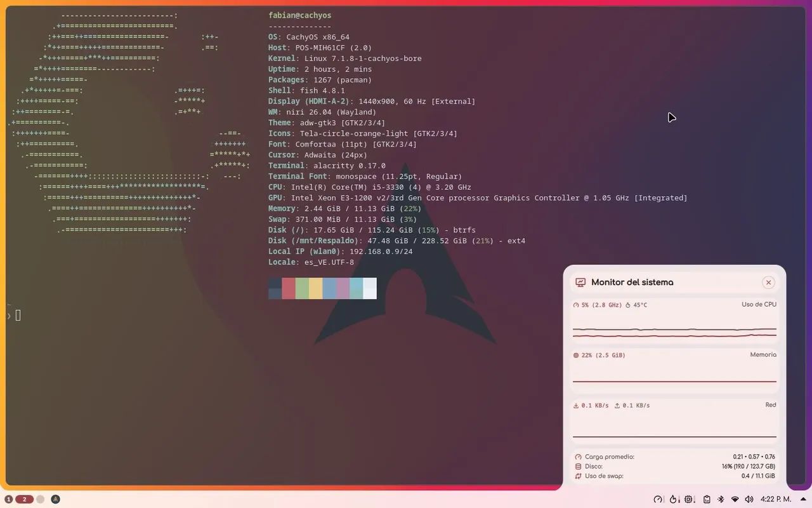Open the Wi-Fi network icon
This screenshot has height=508, width=812.
735,499
